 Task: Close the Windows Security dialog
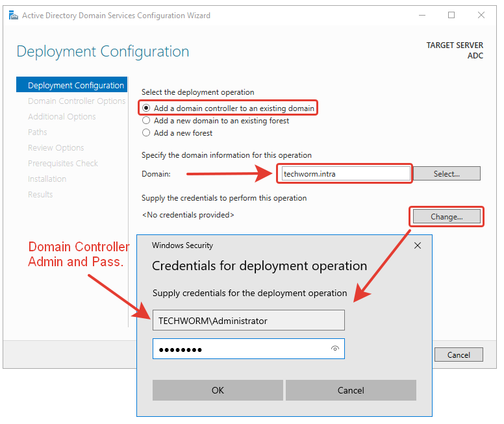coord(418,245)
